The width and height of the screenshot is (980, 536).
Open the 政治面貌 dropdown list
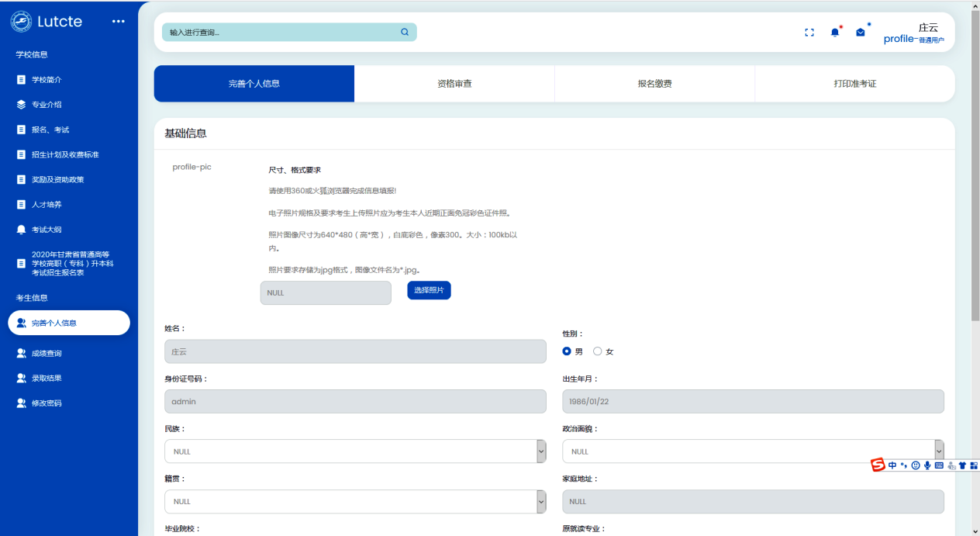(938, 451)
